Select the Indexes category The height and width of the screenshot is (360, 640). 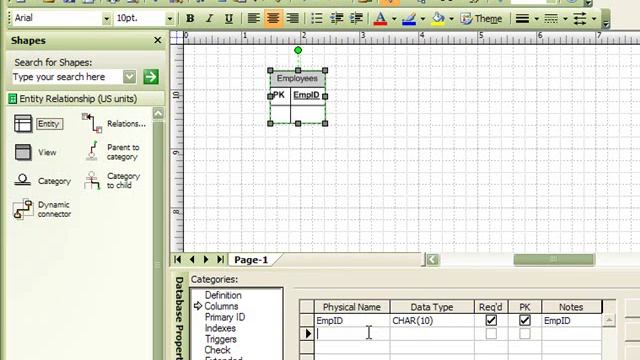click(x=220, y=328)
